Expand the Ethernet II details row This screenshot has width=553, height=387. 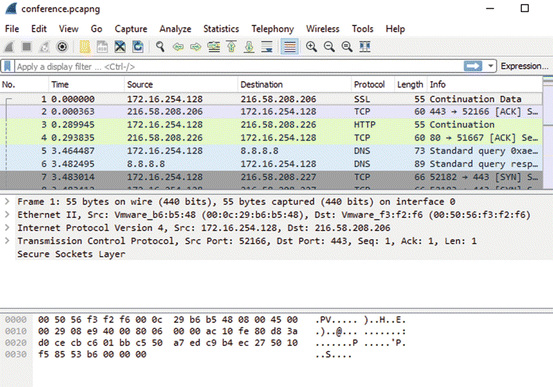7,214
